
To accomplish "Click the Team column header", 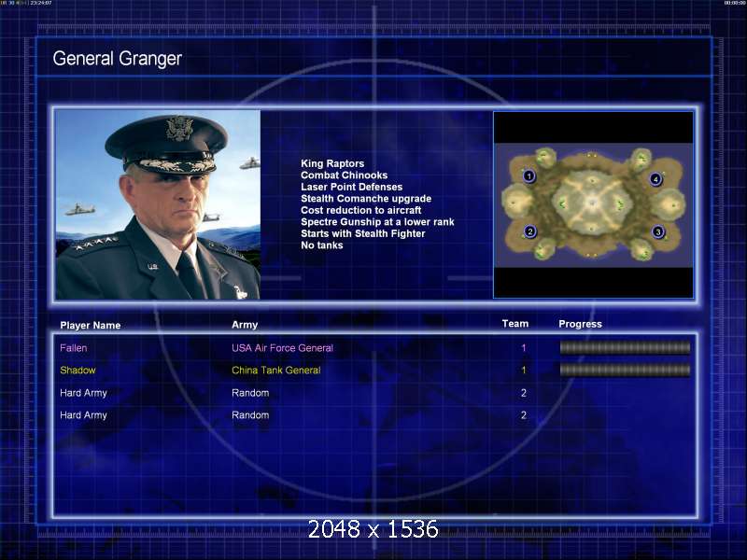I will click(x=515, y=324).
